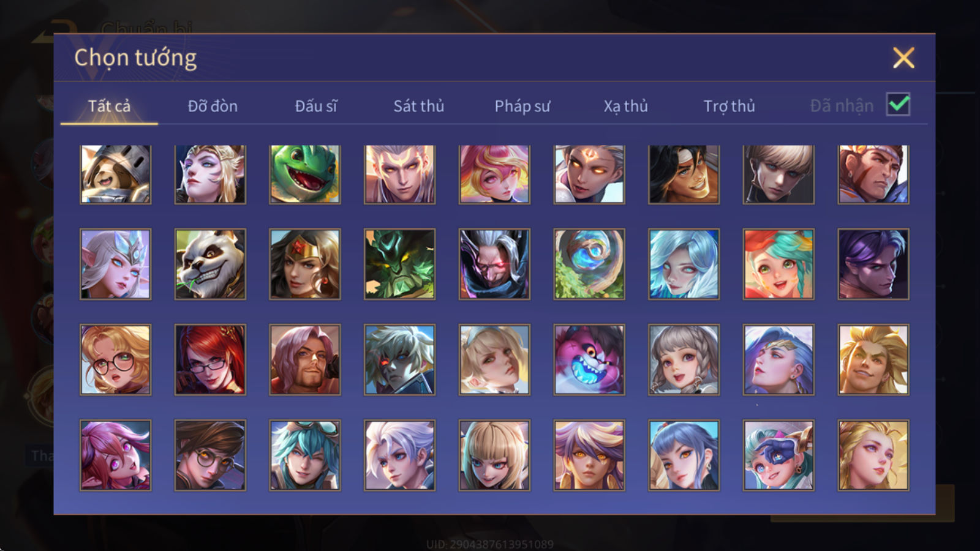Viewport: 980px width, 551px height.
Task: Pick the teal-haired hero wearing goggles
Action: (304, 455)
